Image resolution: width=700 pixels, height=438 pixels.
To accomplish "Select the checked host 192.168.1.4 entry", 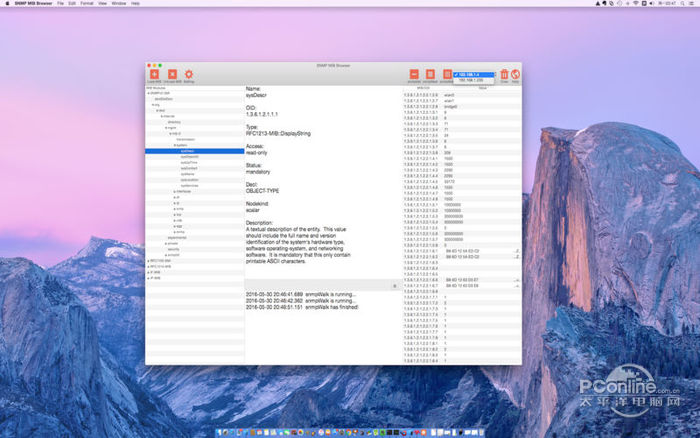I will [x=474, y=75].
